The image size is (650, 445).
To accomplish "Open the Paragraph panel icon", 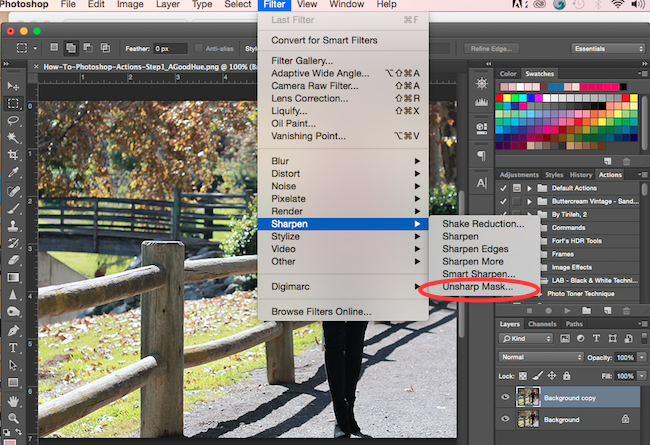I will (x=481, y=156).
